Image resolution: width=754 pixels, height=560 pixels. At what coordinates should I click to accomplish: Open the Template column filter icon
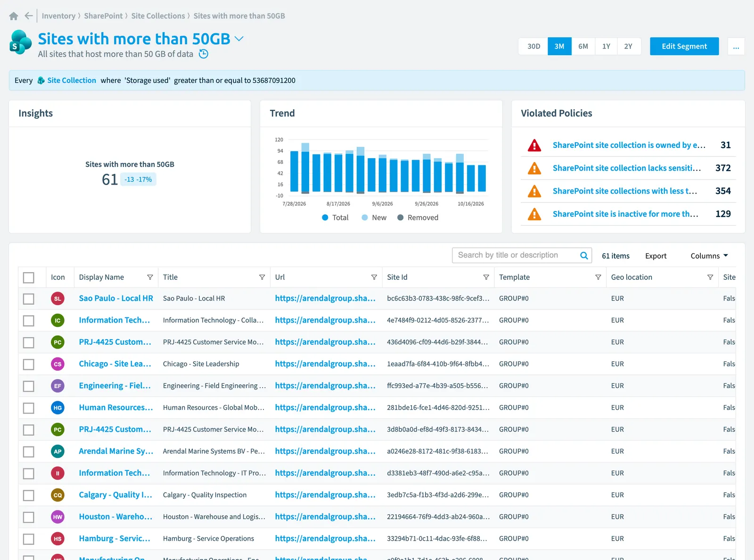tap(598, 277)
